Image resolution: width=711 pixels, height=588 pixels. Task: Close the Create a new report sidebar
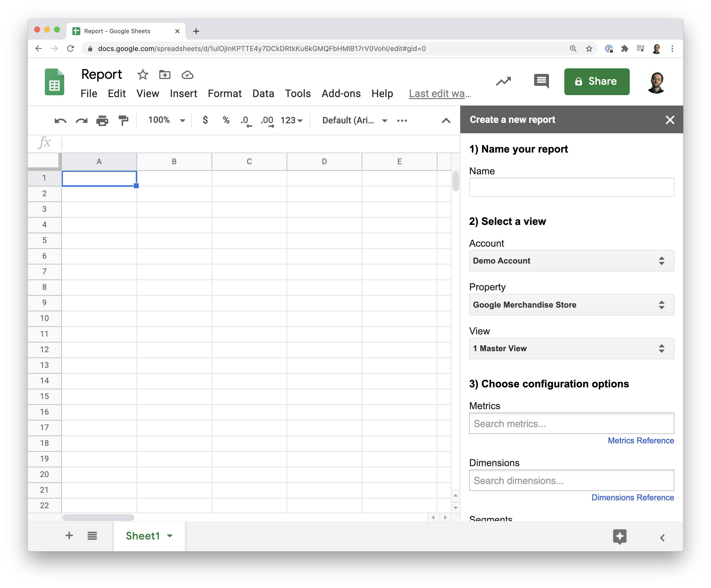coord(670,120)
